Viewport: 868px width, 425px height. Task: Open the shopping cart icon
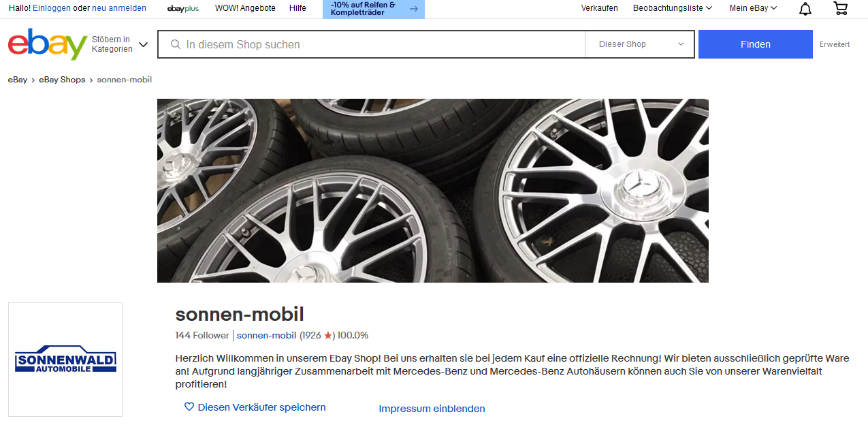click(841, 8)
